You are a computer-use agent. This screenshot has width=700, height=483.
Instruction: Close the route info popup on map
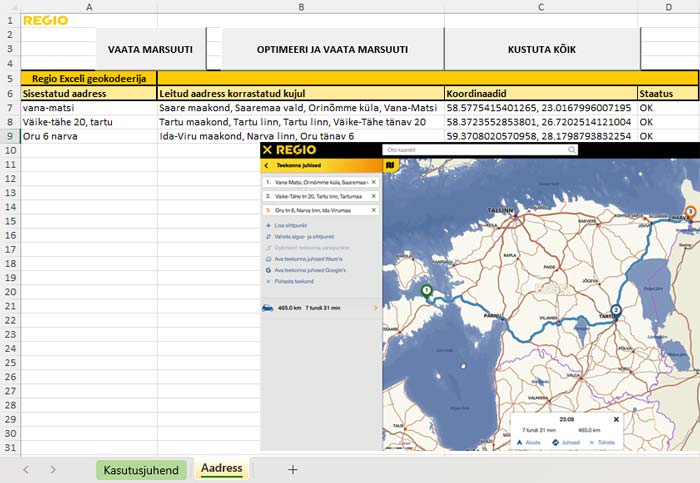[x=616, y=419]
